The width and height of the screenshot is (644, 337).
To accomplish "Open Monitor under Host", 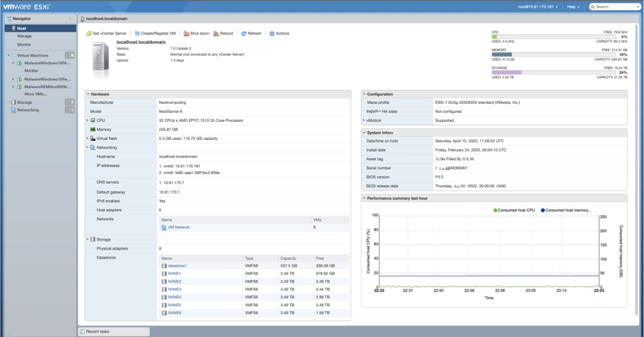I will 24,45.
